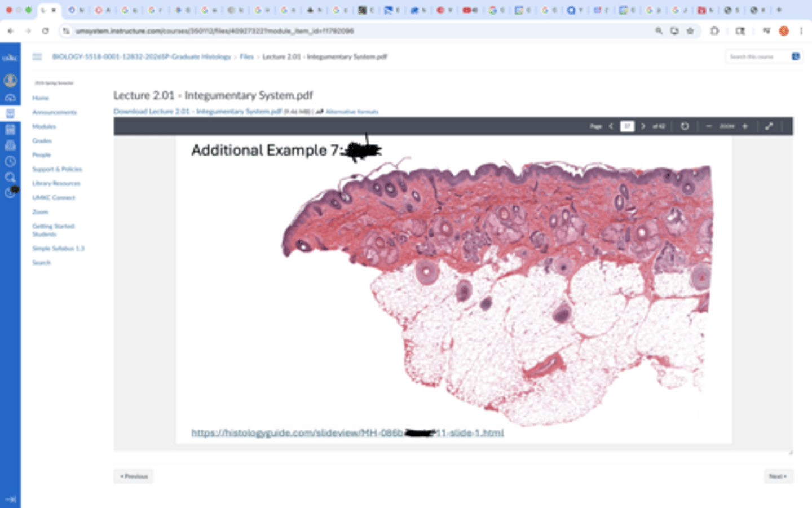Submit course search with blue search icon

796,56
